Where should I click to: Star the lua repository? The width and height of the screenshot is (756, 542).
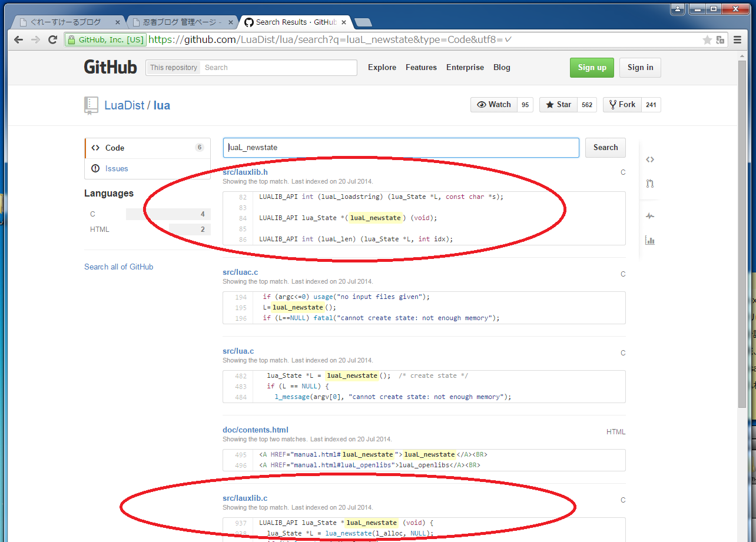(x=558, y=105)
